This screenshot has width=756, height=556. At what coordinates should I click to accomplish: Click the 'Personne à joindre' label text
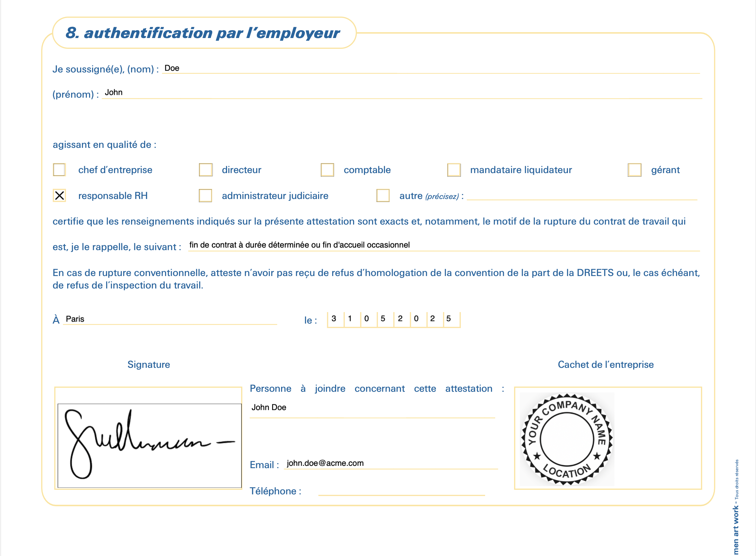377,388
